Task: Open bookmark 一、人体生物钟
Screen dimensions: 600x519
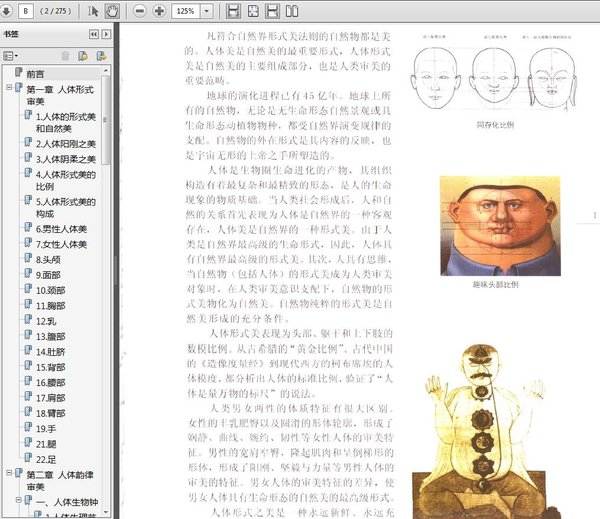Action: (x=67, y=502)
